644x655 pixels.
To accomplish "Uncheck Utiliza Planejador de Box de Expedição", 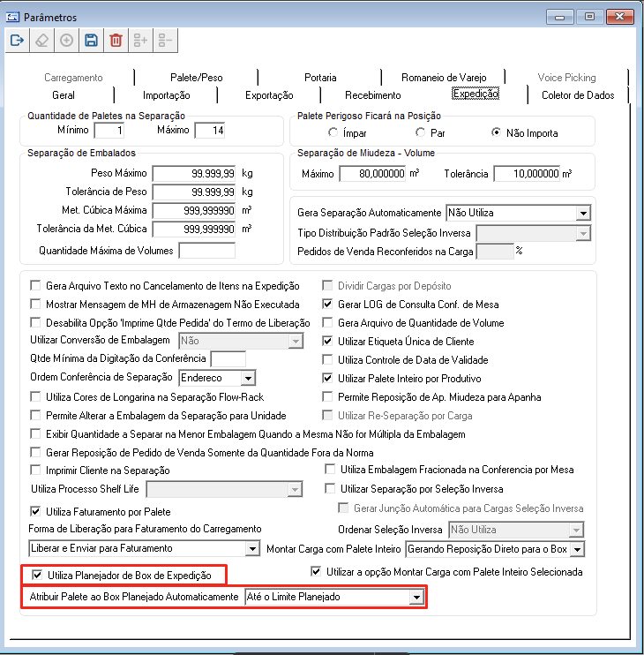I will tap(37, 576).
